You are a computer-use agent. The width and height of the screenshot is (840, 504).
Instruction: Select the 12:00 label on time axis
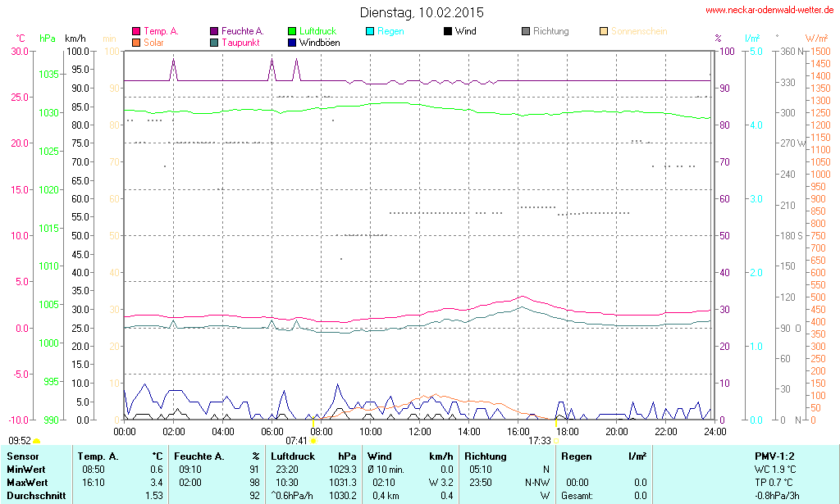pos(419,431)
